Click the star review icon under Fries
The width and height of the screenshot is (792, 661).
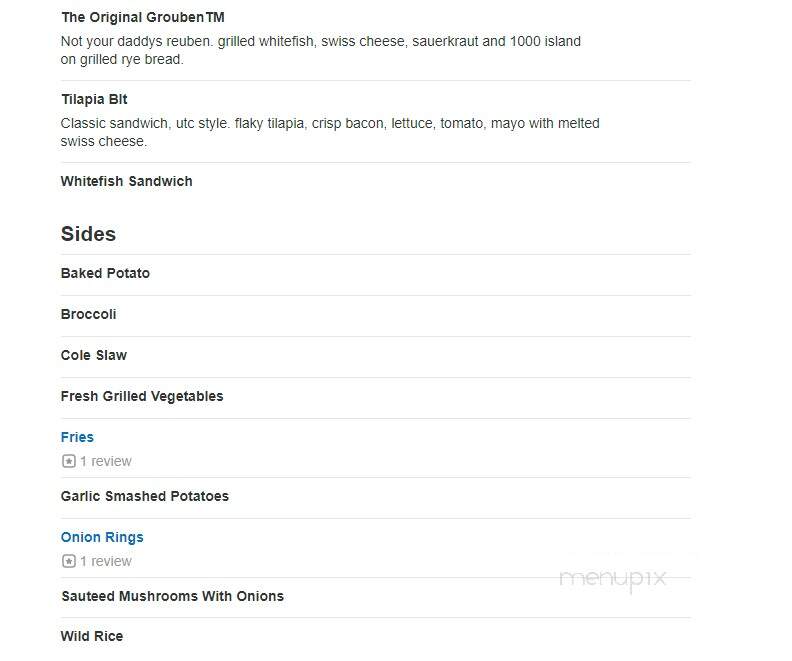(69, 461)
